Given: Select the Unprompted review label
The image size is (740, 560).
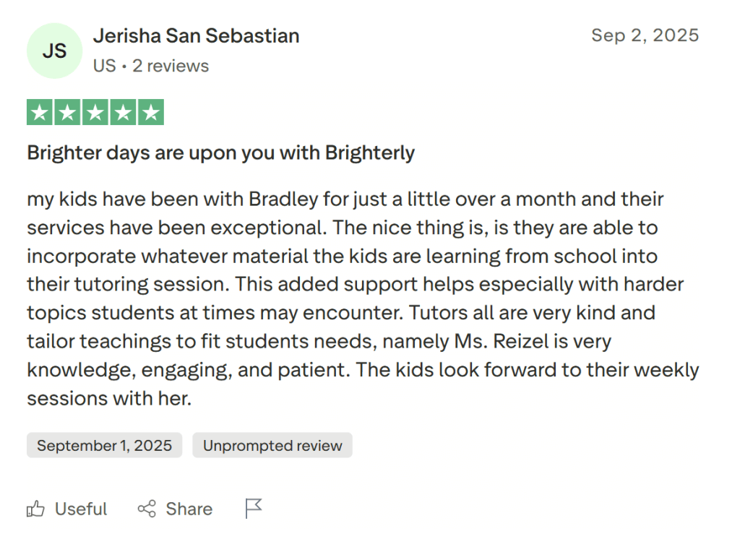Looking at the screenshot, I should coord(272,445).
